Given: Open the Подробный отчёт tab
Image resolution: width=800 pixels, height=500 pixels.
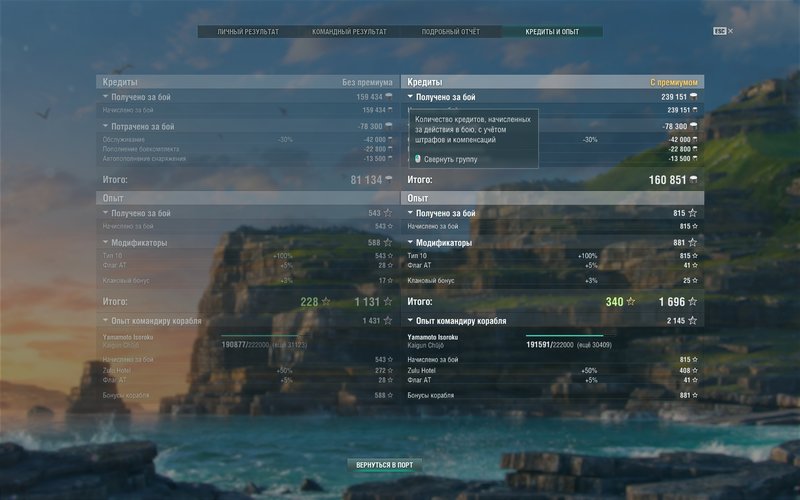Looking at the screenshot, I should point(451,32).
